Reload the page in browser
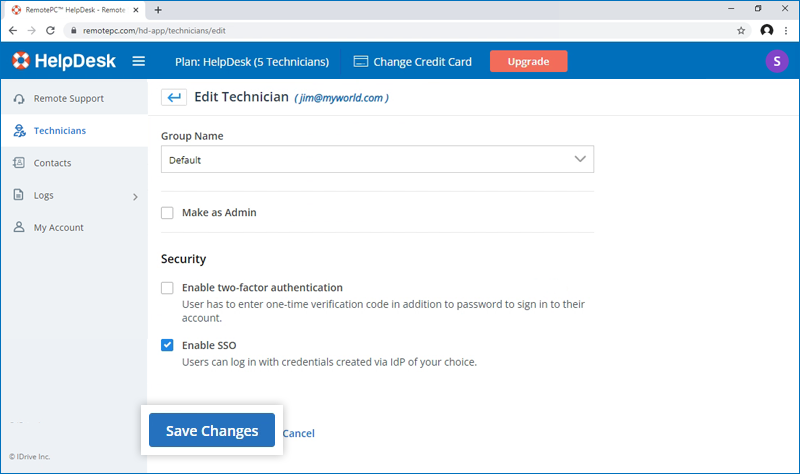The width and height of the screenshot is (800, 474). pyautogui.click(x=51, y=31)
